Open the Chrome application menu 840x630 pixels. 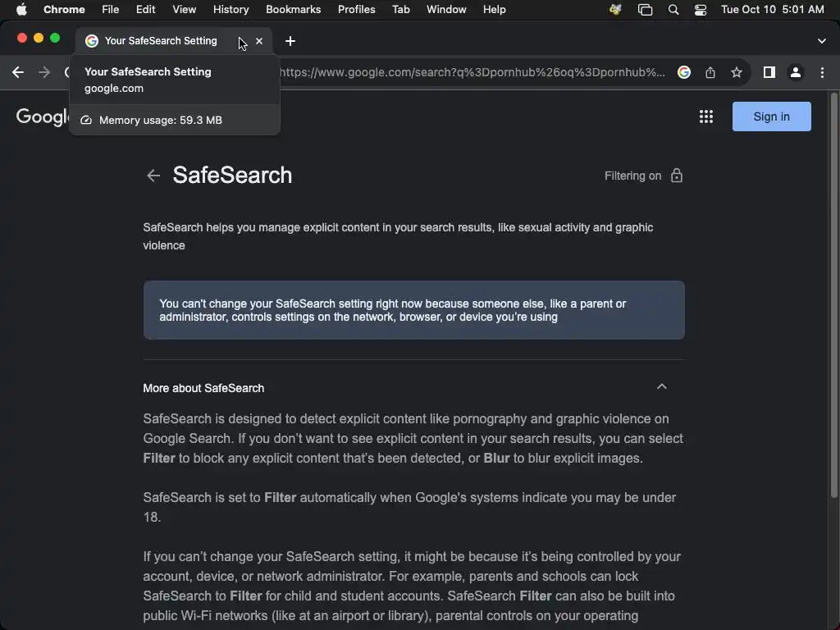pos(64,10)
